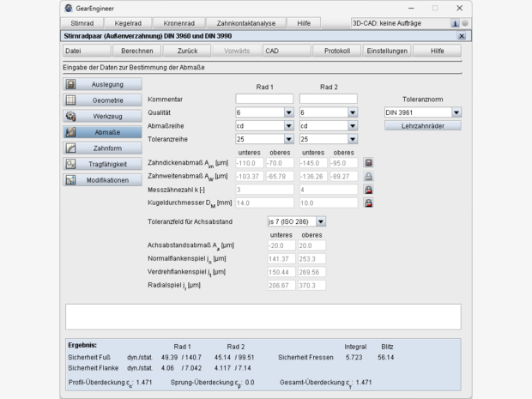The height and width of the screenshot is (399, 532).
Task: Click the Tragfähigkeit sidebar icon
Action: click(x=71, y=164)
